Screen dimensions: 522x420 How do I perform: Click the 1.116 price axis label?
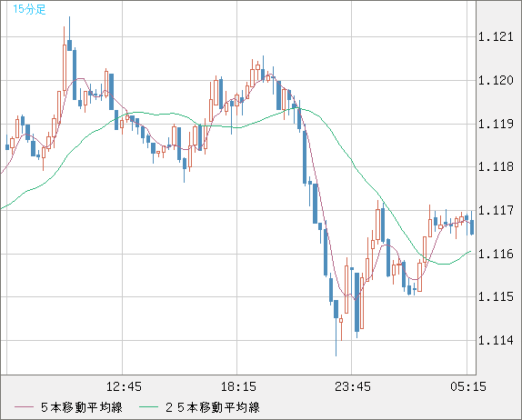tap(496, 255)
